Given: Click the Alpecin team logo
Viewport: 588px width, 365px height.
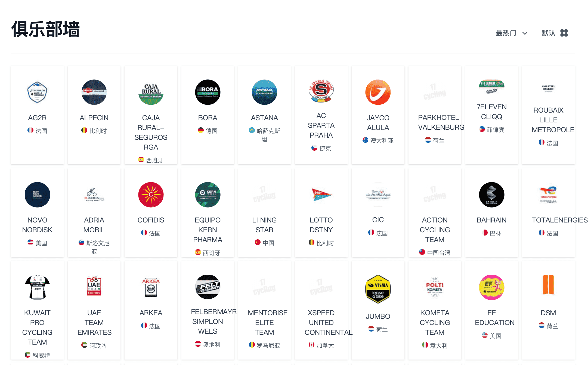Looking at the screenshot, I should click(x=94, y=92).
